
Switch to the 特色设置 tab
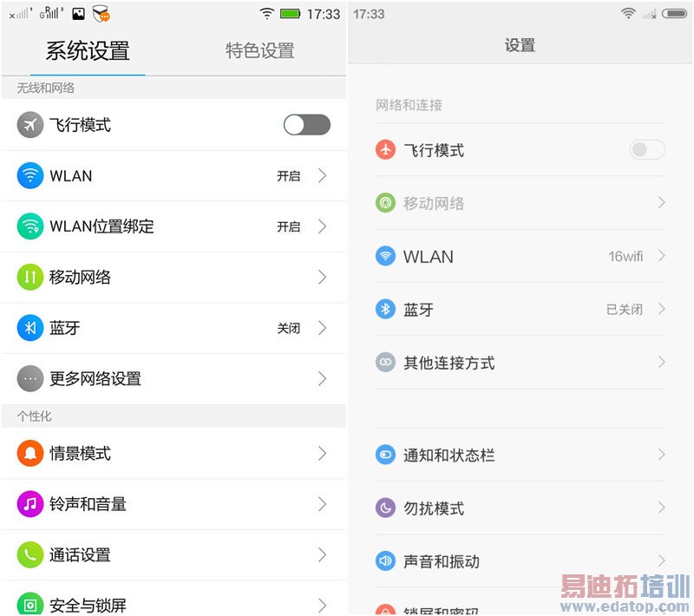click(x=260, y=50)
